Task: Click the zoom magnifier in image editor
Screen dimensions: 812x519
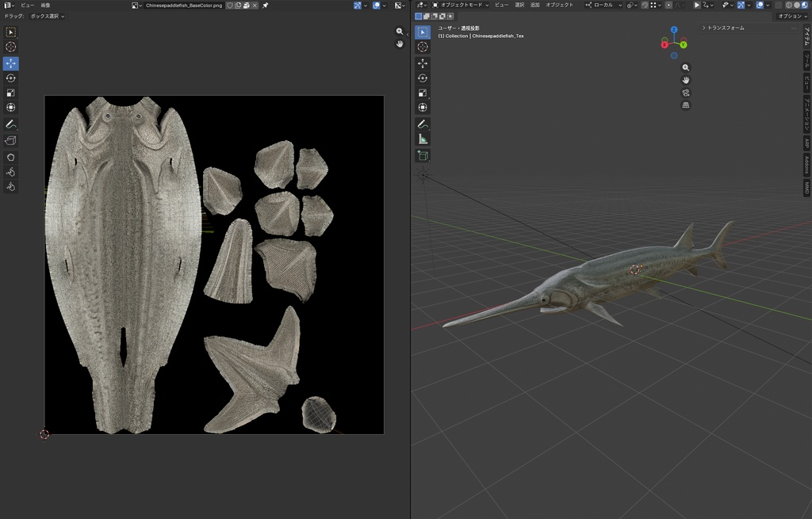Action: point(400,32)
